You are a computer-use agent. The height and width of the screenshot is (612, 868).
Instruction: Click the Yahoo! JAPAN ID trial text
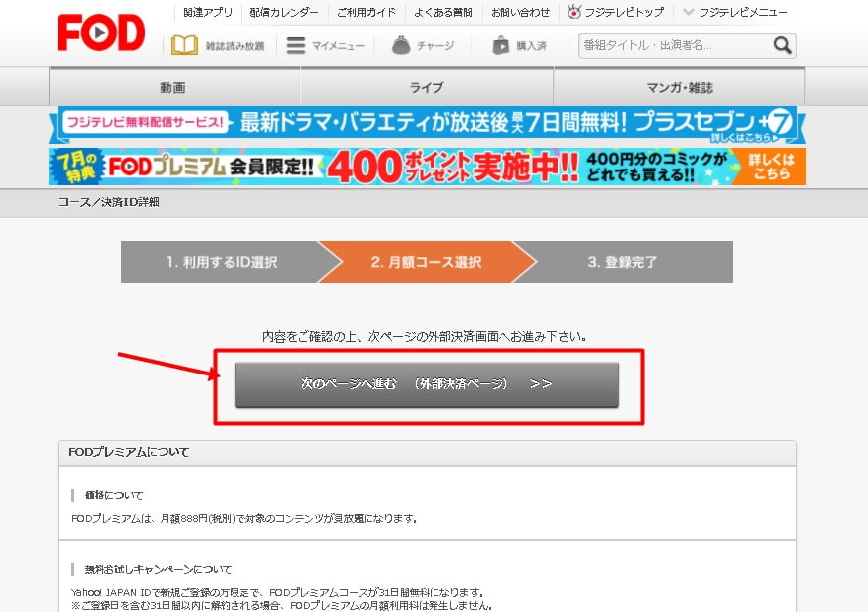pyautogui.click(x=277, y=592)
